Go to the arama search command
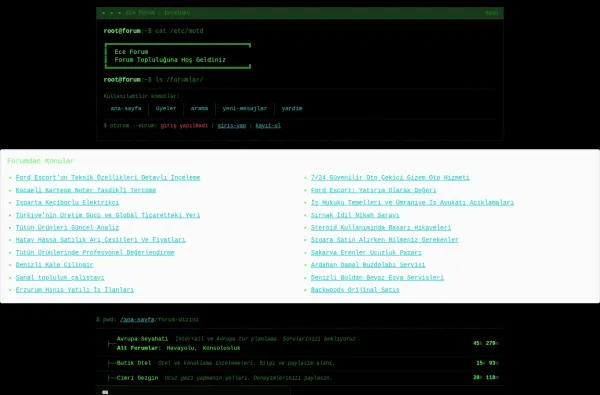Screen dimensions: 600x395 click(x=199, y=108)
